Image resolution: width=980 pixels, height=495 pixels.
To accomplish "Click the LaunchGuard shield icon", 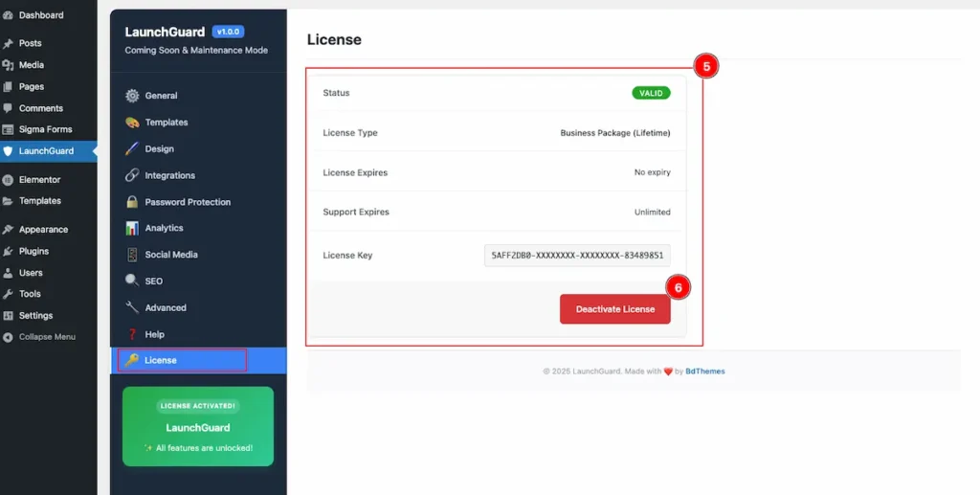I will click(8, 151).
